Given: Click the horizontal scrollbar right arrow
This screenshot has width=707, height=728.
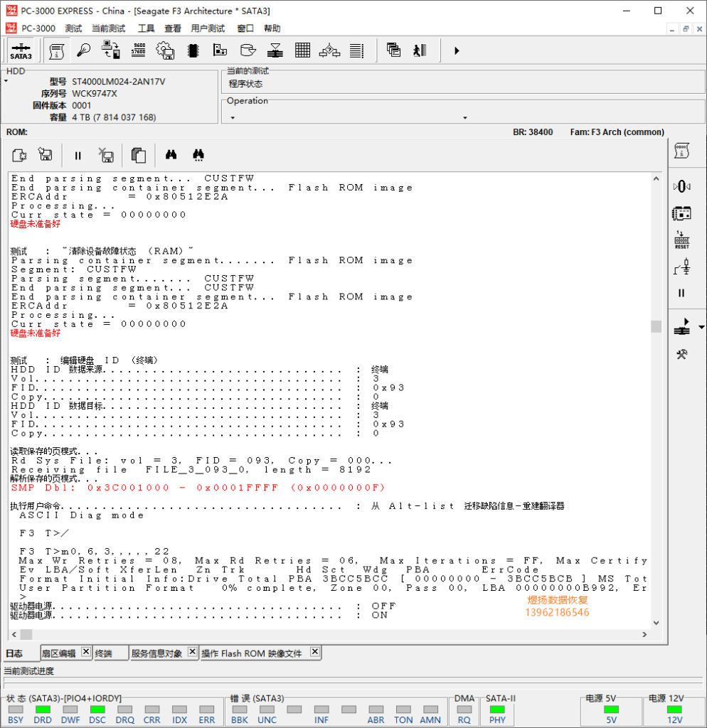Looking at the screenshot, I should pos(644,634).
